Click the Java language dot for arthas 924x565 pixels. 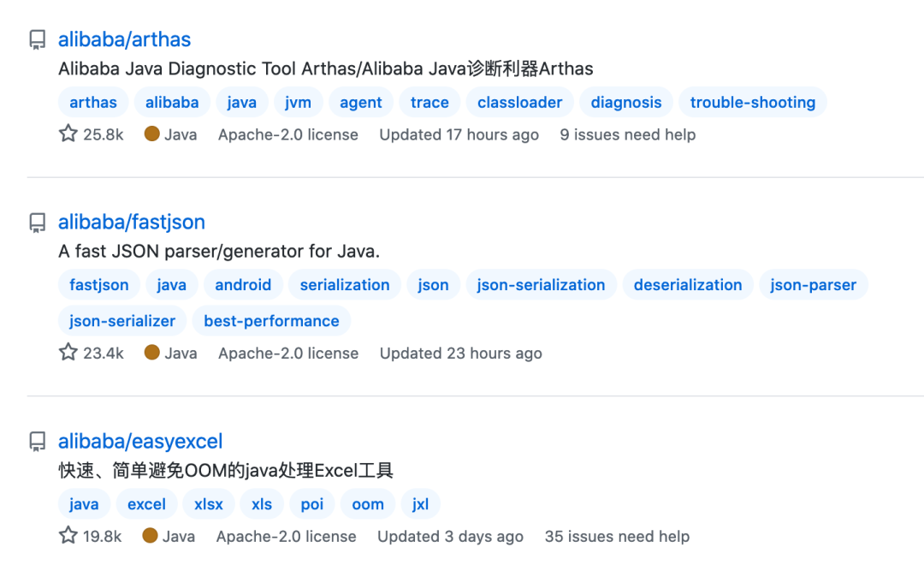152,134
